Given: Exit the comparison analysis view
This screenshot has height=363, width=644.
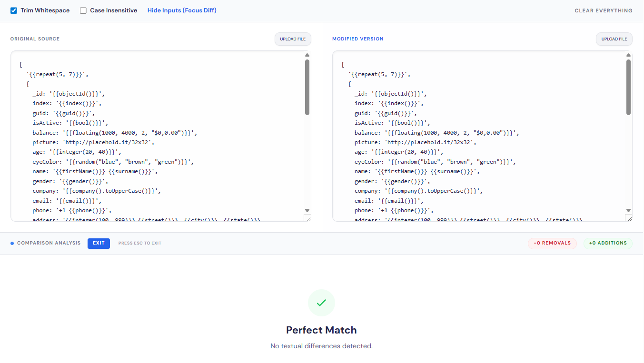Looking at the screenshot, I should (x=99, y=243).
